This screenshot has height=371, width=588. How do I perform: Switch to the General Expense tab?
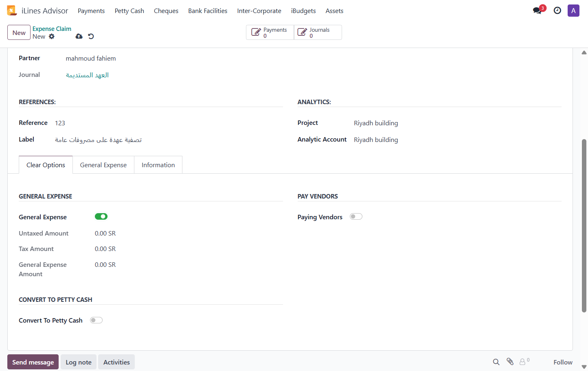click(103, 165)
